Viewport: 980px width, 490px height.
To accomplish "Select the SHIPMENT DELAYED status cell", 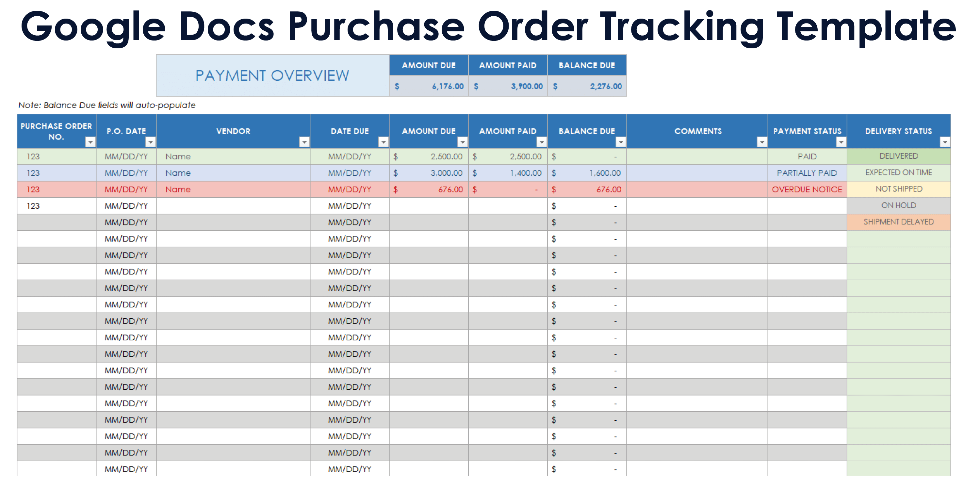I will (x=899, y=222).
